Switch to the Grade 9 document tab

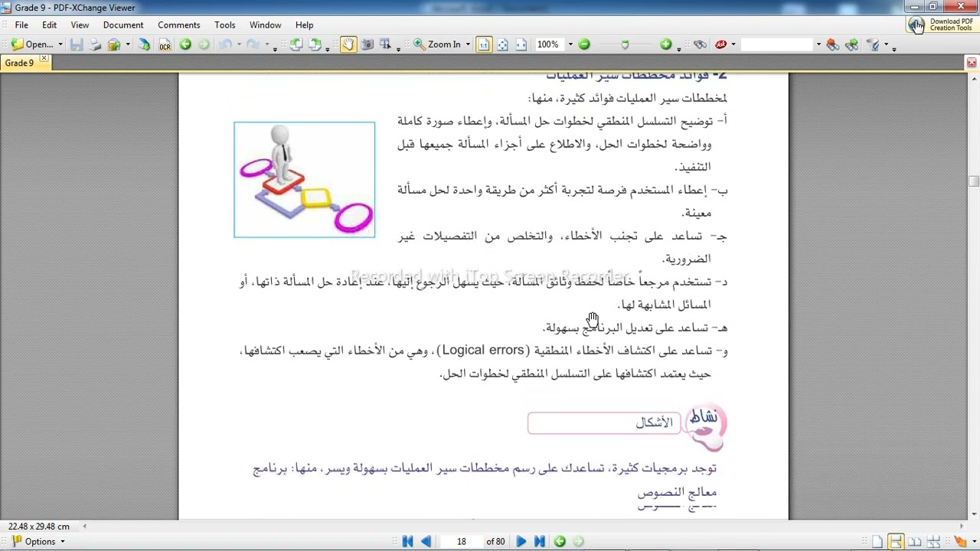(20, 63)
